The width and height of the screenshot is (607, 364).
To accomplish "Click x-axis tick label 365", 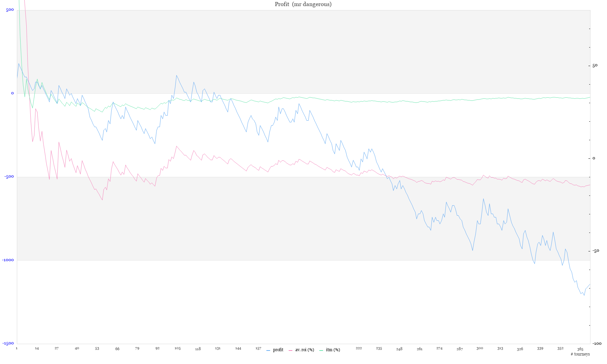I will point(580,349).
